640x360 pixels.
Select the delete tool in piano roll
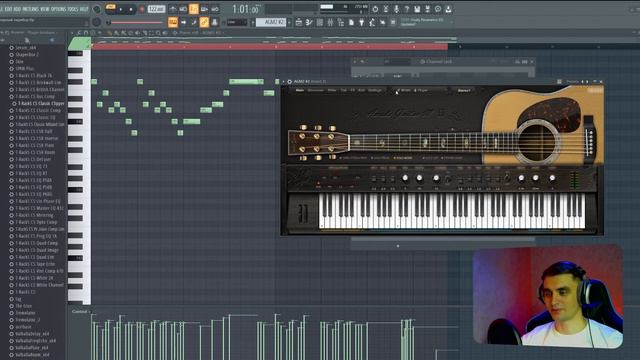pos(130,33)
